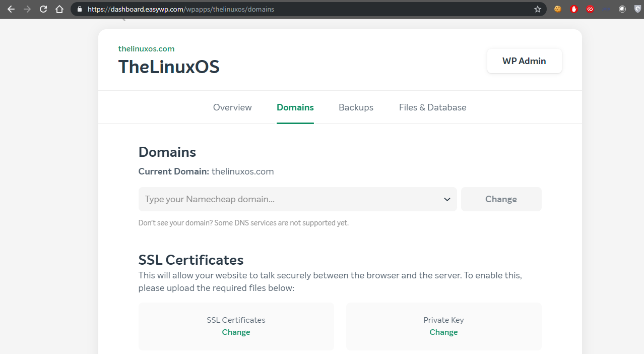Open the cookie manager extension
The width and height of the screenshot is (644, 354).
(x=558, y=9)
